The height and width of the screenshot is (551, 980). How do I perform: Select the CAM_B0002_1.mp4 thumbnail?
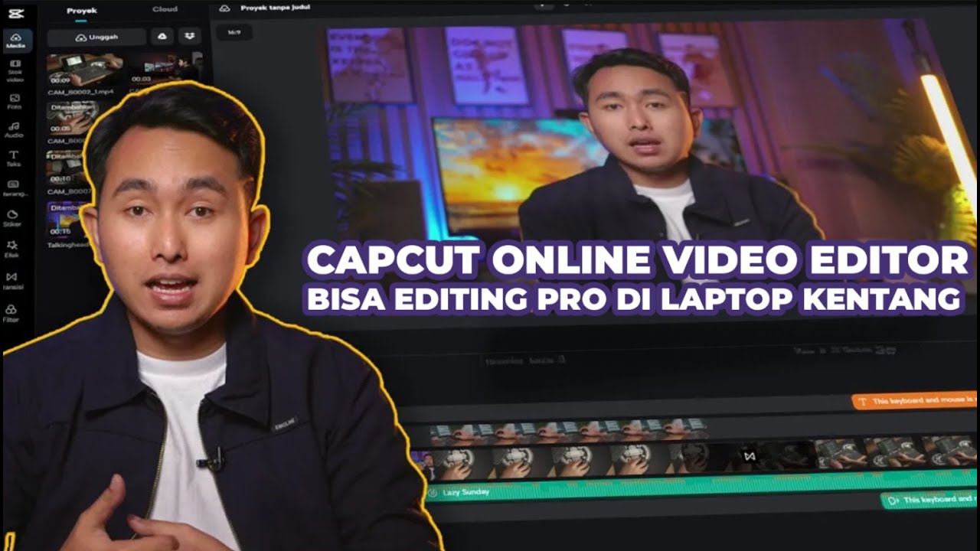tap(84, 69)
